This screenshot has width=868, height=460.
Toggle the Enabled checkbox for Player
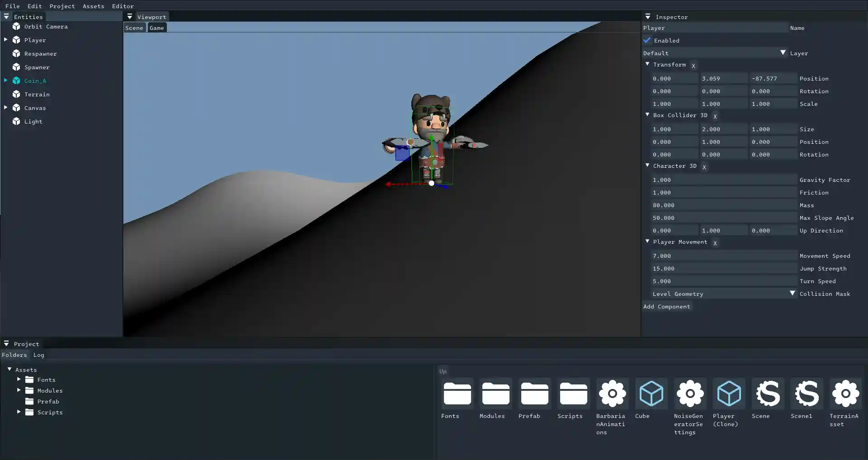coord(646,40)
